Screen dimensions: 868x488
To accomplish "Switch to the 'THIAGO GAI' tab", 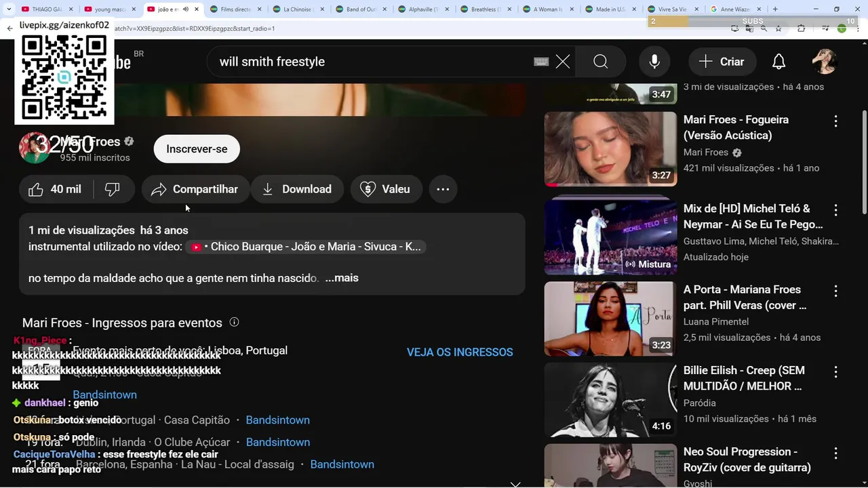I will [x=46, y=9].
